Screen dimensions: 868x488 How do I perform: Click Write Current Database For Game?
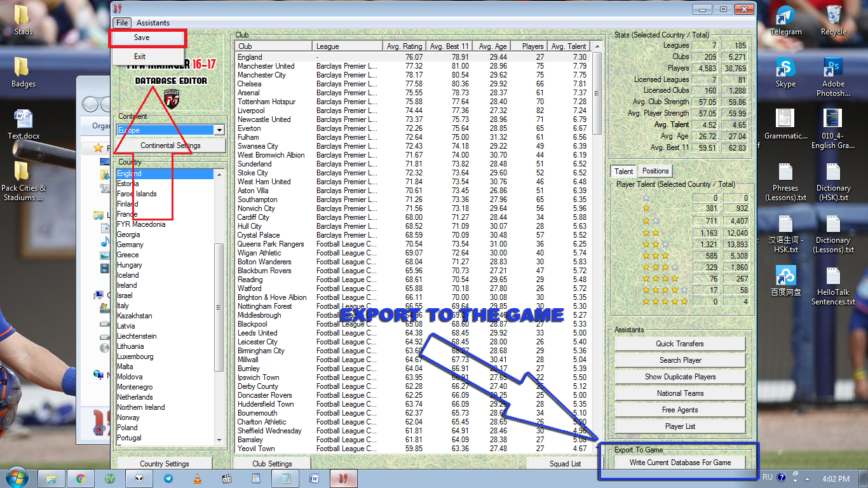coord(680,463)
